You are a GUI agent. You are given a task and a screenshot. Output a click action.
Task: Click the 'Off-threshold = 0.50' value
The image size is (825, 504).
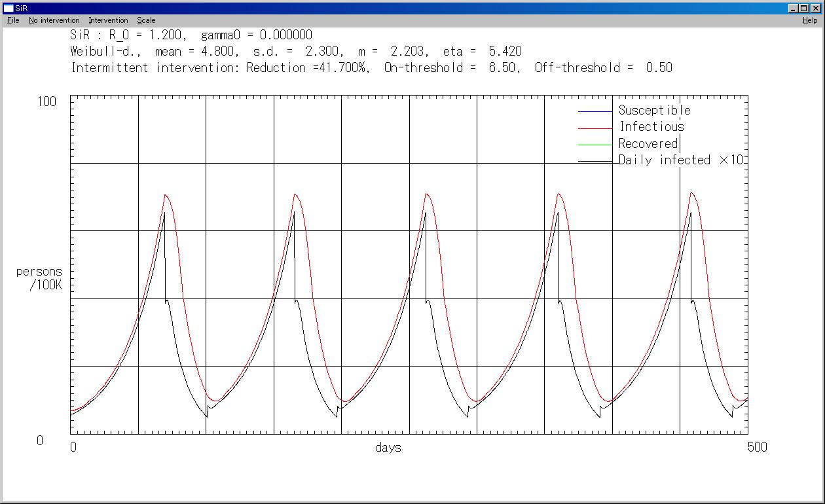pyautogui.click(x=603, y=67)
